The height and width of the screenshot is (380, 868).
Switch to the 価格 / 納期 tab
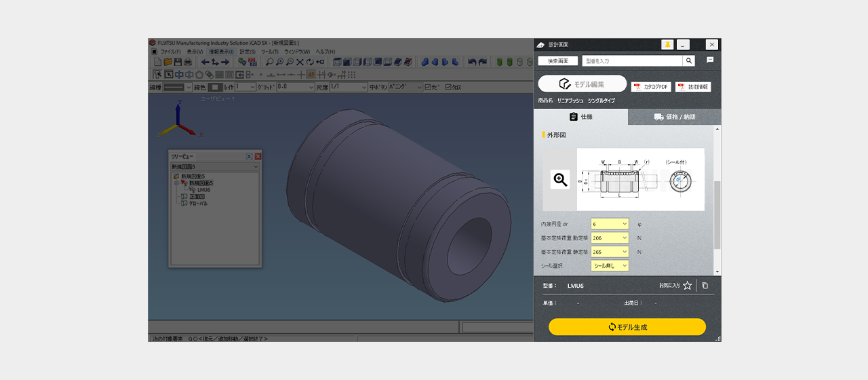(x=675, y=117)
